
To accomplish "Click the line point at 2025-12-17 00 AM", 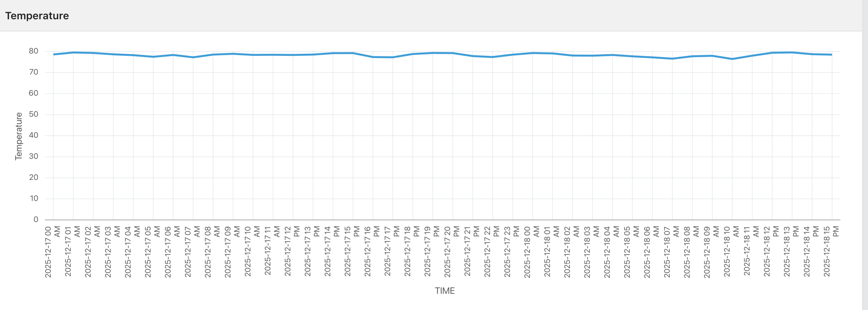I will click(x=54, y=54).
